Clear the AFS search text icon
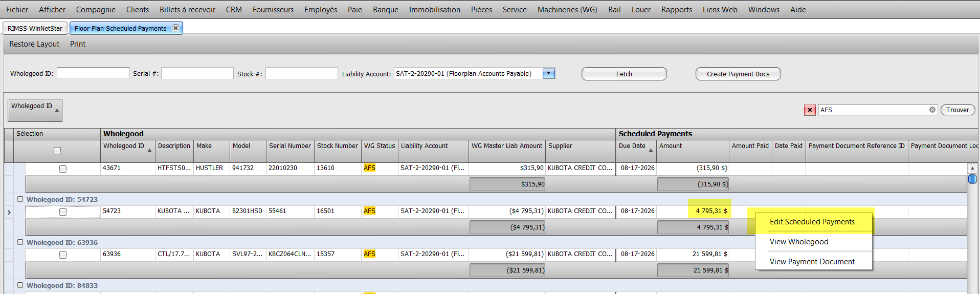 tap(932, 110)
